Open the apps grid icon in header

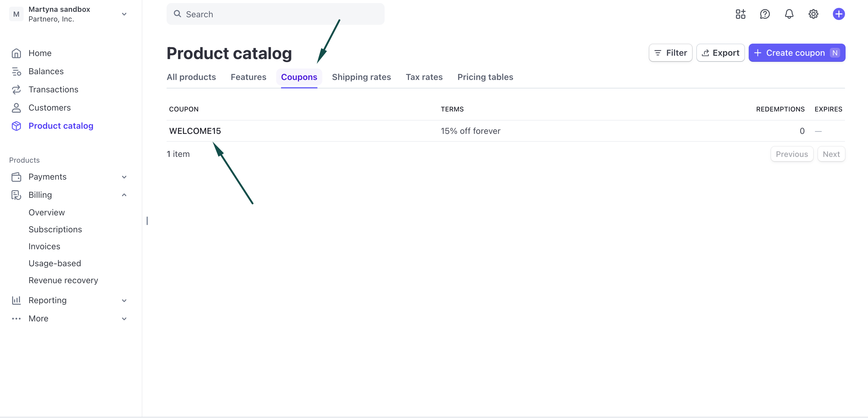[740, 14]
